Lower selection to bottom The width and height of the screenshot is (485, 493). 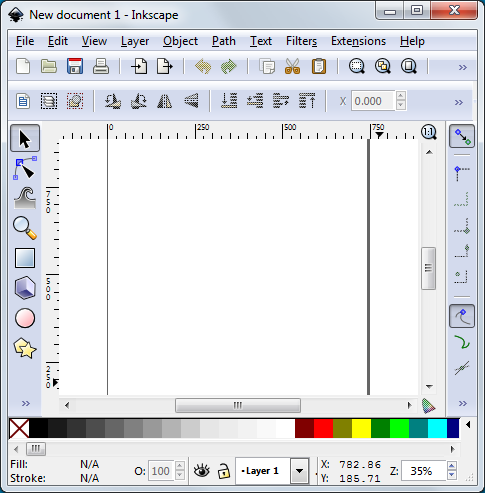[229, 101]
